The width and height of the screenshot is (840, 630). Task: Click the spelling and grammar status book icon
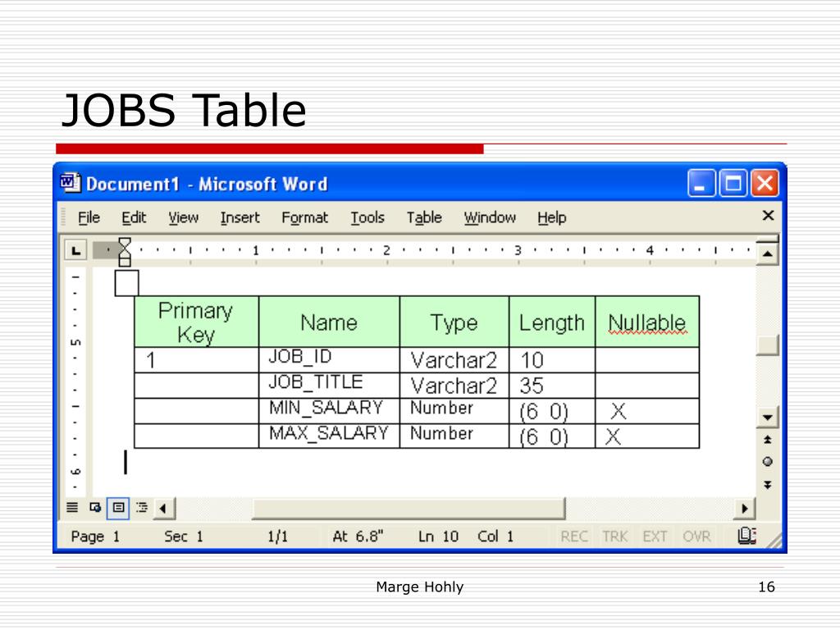746,535
